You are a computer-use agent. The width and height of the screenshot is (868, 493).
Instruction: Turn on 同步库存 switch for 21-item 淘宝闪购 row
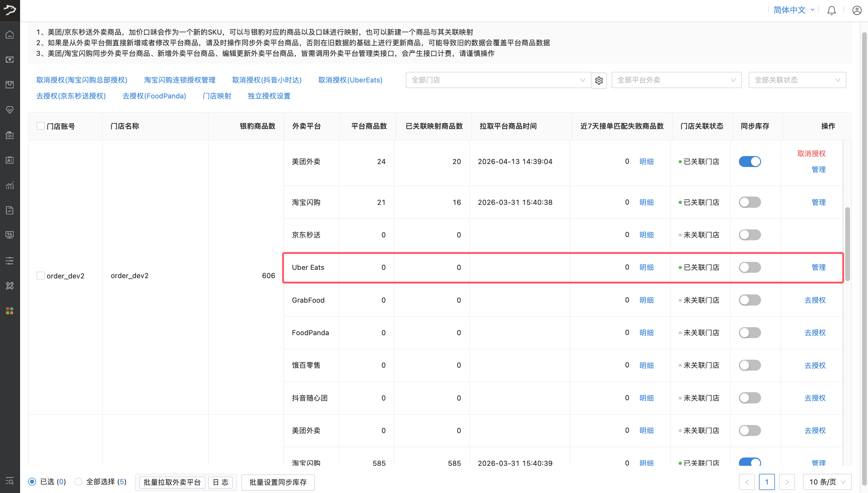(750, 202)
